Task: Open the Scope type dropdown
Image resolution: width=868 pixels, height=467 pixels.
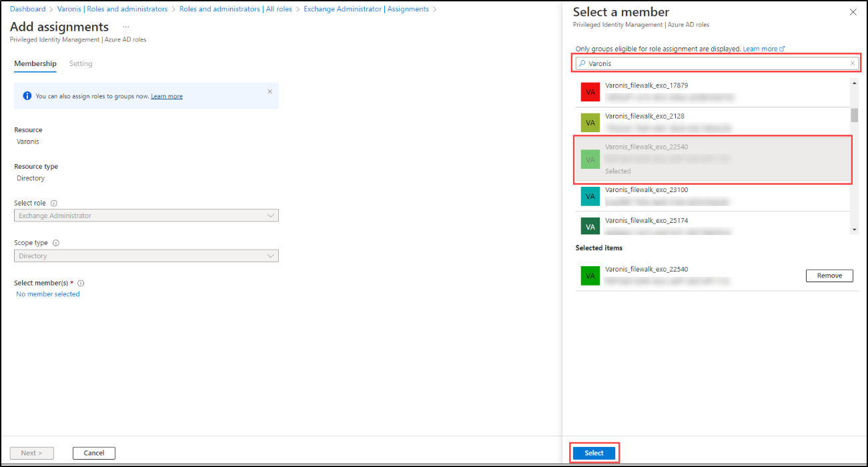Action: pyautogui.click(x=146, y=256)
